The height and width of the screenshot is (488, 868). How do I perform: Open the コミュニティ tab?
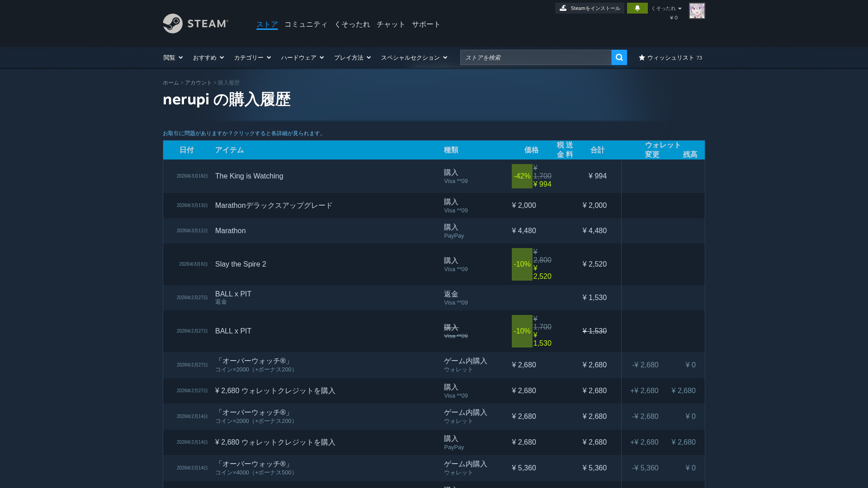point(306,24)
